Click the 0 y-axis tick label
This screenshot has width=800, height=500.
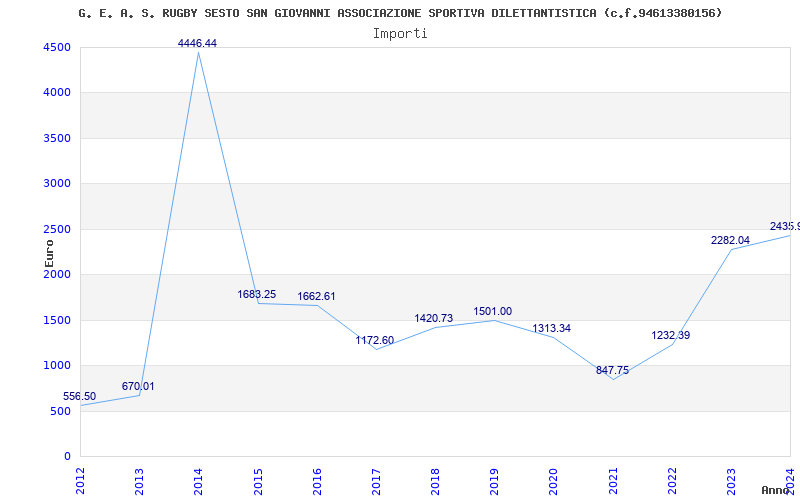(67, 457)
